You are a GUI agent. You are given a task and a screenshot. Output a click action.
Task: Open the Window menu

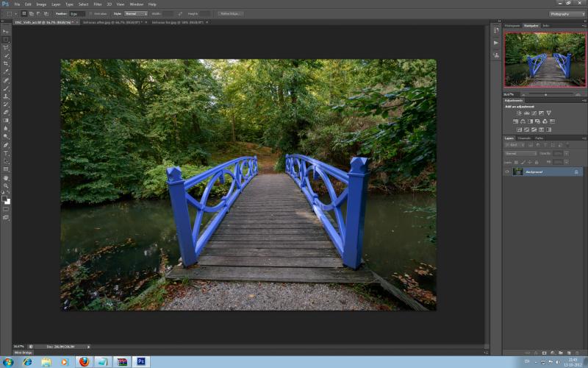[x=137, y=4]
